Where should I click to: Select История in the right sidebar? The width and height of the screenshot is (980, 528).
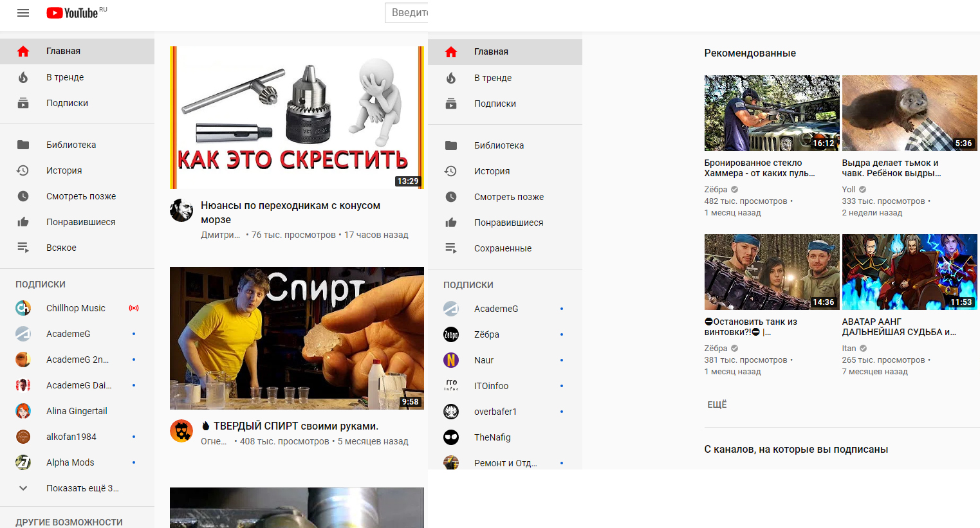point(505,171)
